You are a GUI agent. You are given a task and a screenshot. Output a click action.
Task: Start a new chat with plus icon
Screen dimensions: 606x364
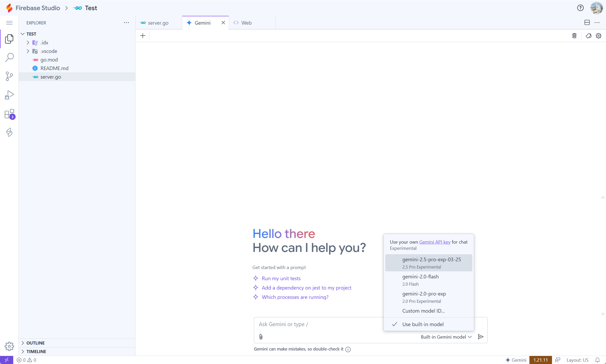143,36
